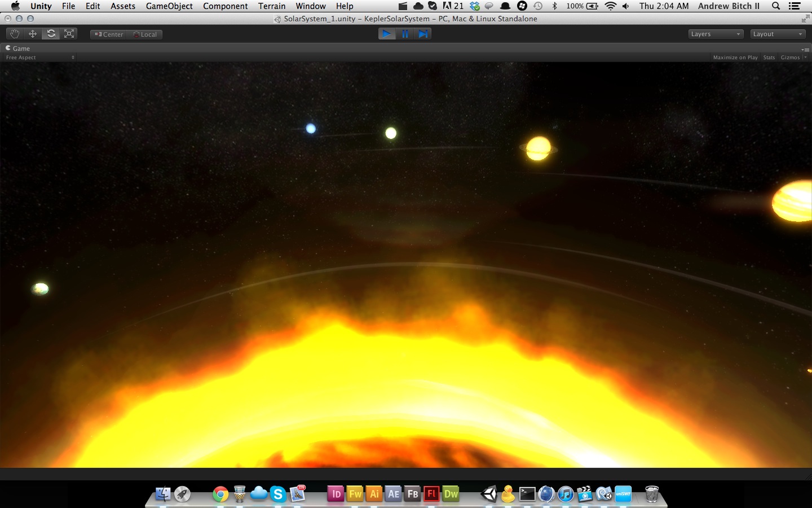The width and height of the screenshot is (812, 508).
Task: Enable Maximize on Play
Action: click(735, 58)
